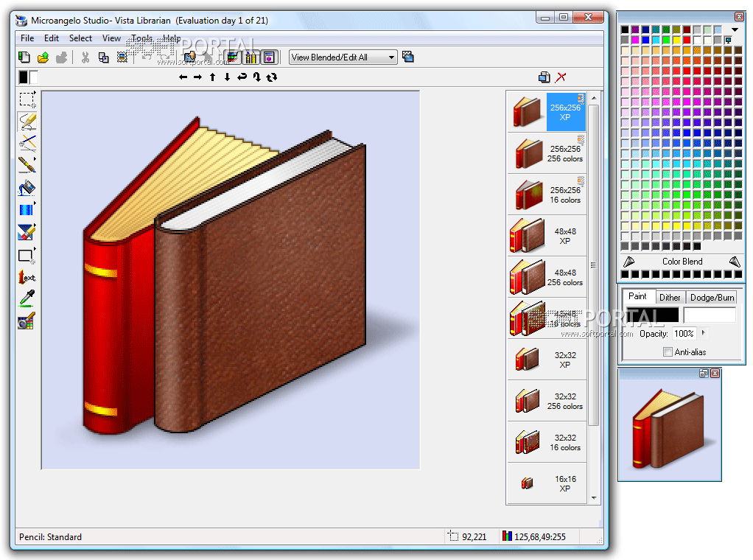The width and height of the screenshot is (753, 560).
Task: Click the hand-over-image capture toolbar icon
Action: [190, 57]
